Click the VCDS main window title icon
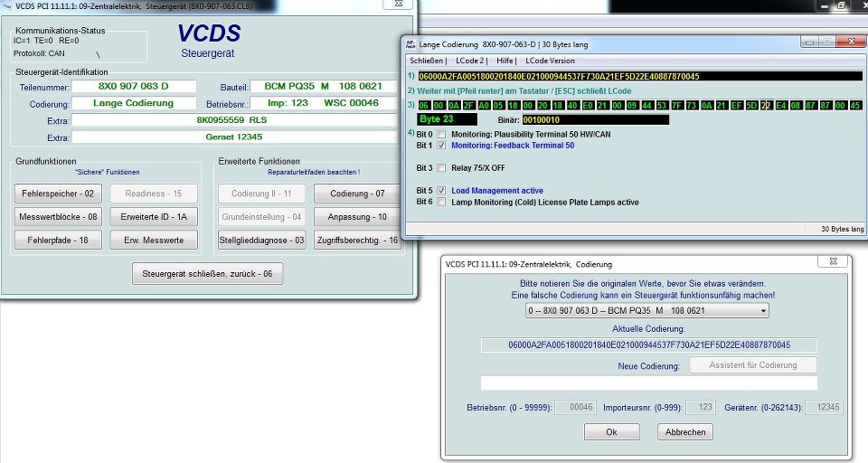The height and width of the screenshot is (463, 868). [7, 6]
